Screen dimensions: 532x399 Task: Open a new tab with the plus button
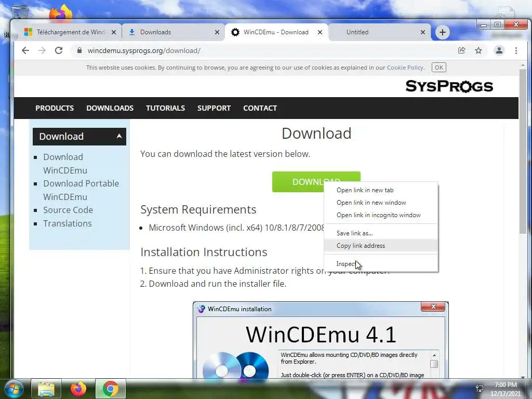[x=443, y=32]
